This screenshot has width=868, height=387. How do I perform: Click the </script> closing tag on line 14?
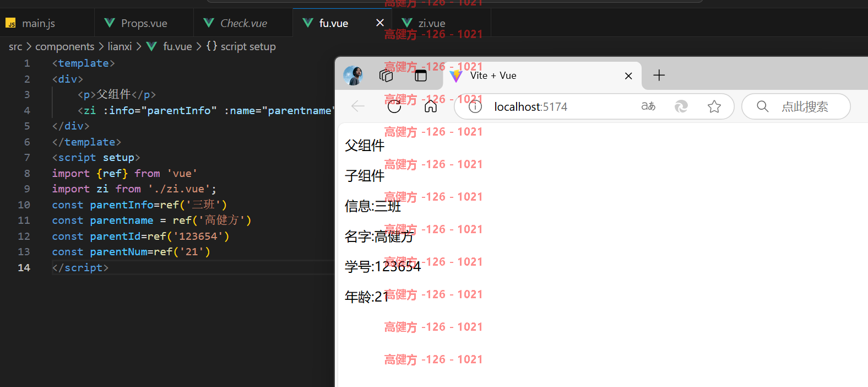pyautogui.click(x=80, y=267)
